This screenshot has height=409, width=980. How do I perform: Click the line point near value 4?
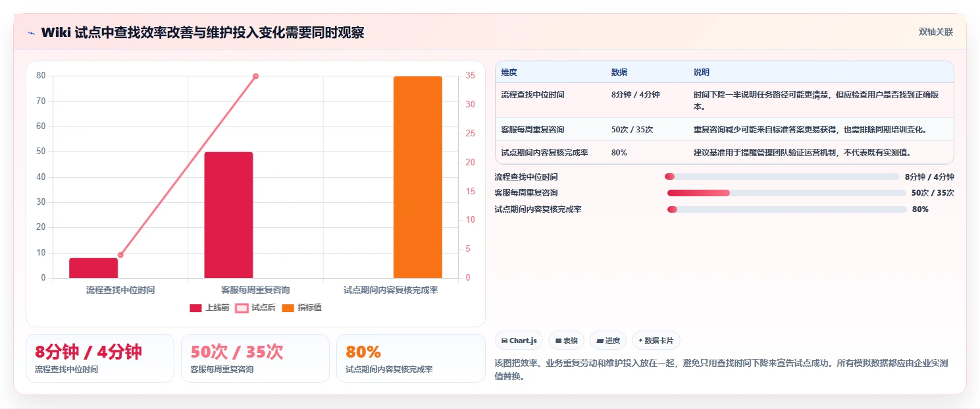pos(120,255)
